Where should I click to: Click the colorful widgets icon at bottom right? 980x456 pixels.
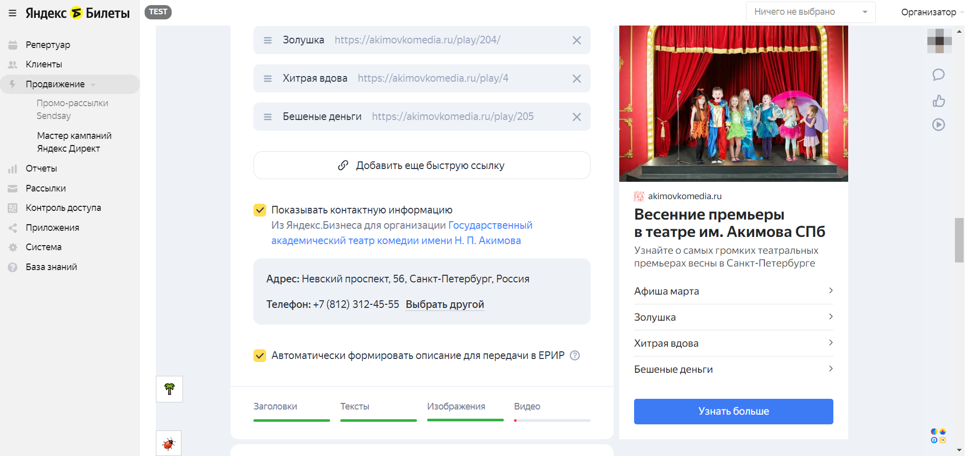tap(939, 436)
